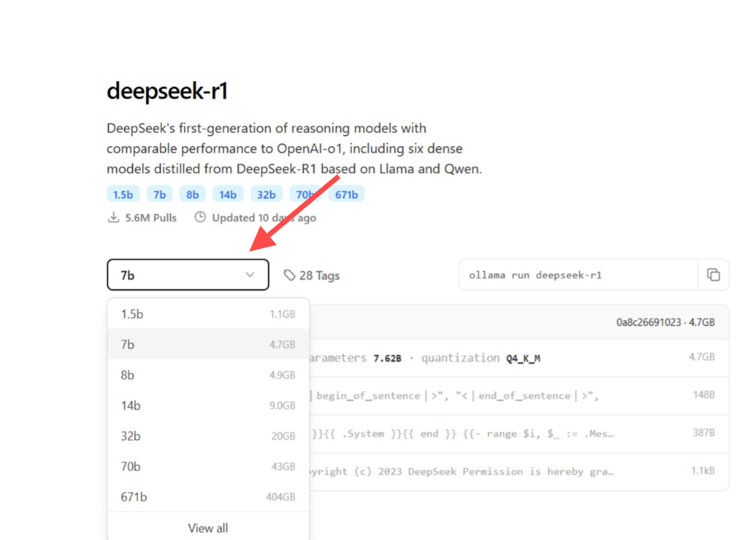Click the 8b blue tag badge

(x=192, y=194)
